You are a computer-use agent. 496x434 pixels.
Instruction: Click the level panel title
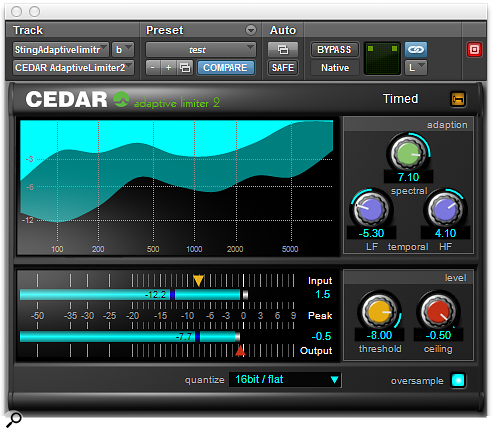coord(456,278)
